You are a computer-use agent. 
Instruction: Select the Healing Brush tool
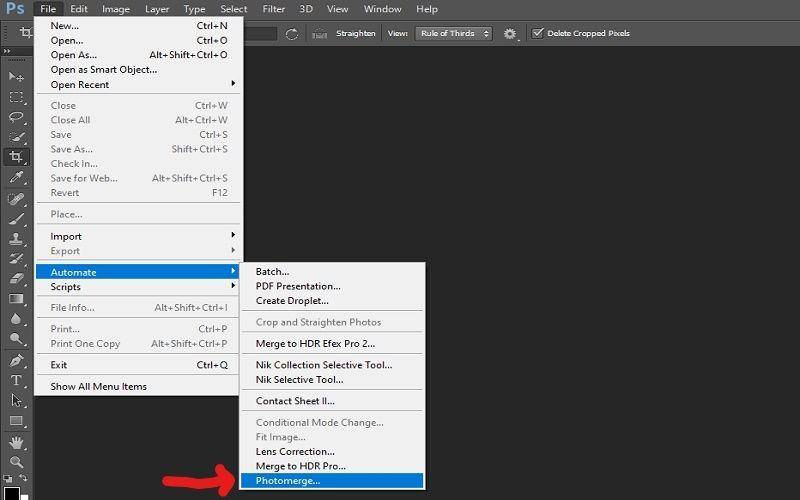click(16, 199)
